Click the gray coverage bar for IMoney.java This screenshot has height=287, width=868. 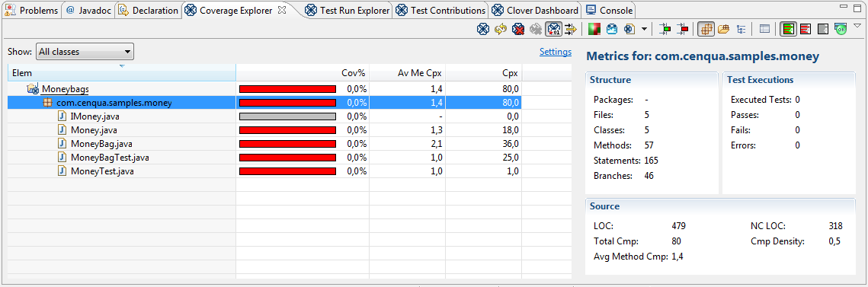[288, 116]
